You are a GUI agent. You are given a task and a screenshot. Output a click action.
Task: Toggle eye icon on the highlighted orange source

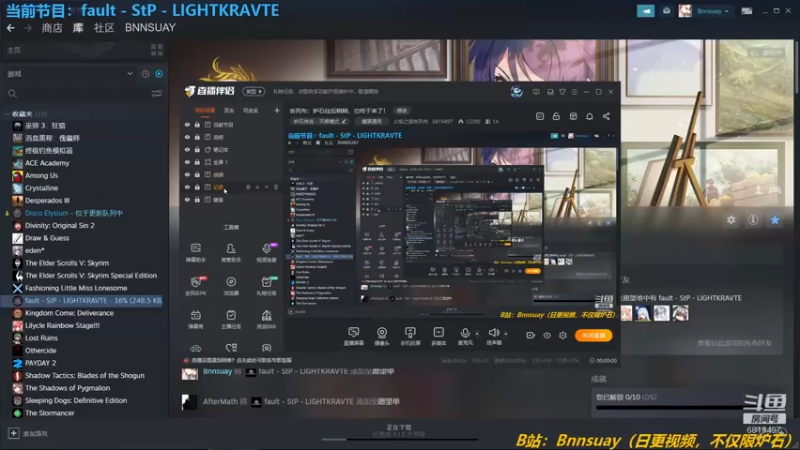coord(187,187)
